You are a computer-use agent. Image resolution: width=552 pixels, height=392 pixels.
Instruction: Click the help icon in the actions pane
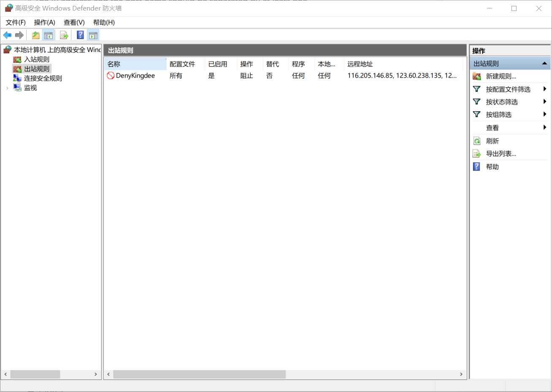click(x=476, y=166)
